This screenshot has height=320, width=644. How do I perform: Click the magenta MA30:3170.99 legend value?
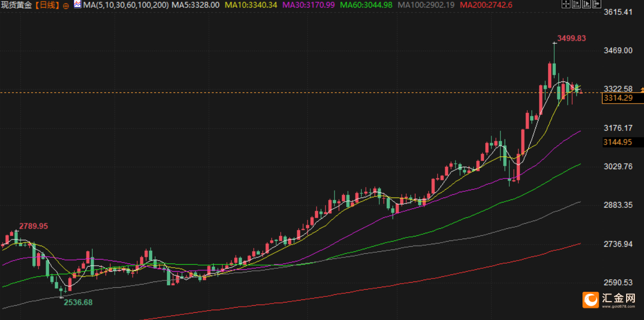pyautogui.click(x=308, y=5)
